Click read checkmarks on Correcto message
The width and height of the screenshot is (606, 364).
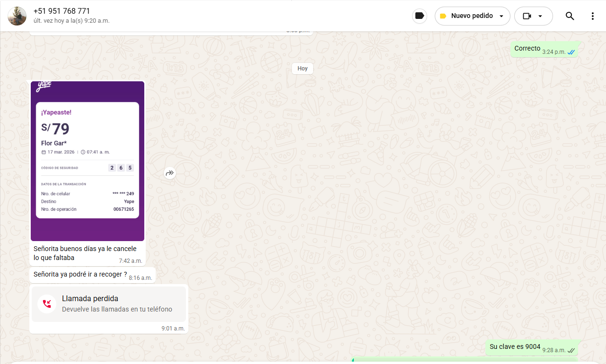tap(571, 52)
